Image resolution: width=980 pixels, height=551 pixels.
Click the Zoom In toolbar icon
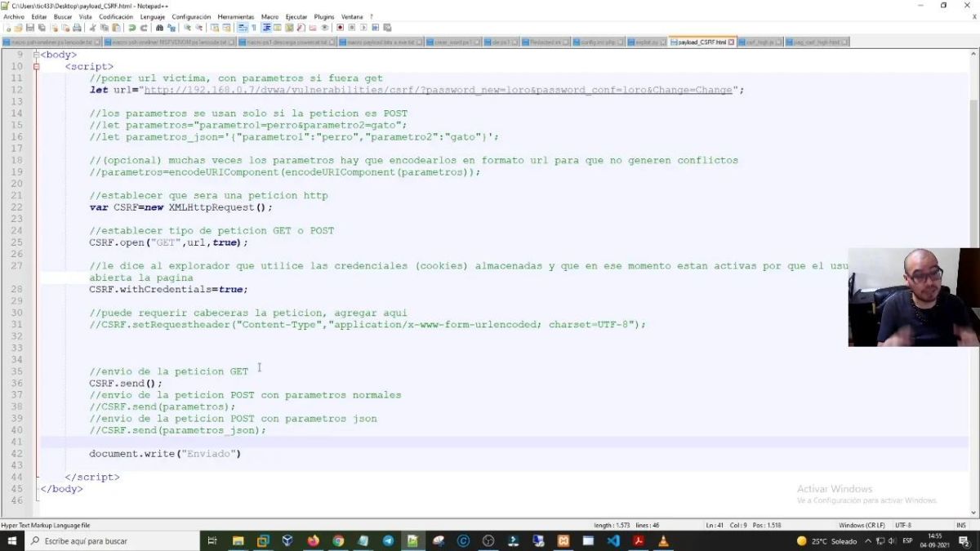(x=186, y=28)
